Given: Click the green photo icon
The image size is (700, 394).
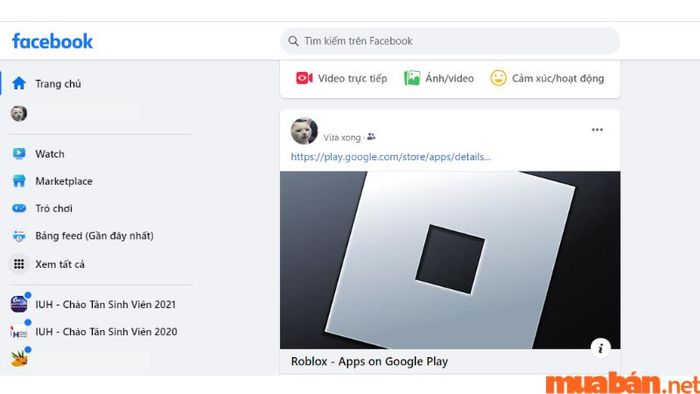Looking at the screenshot, I should pyautogui.click(x=412, y=78).
